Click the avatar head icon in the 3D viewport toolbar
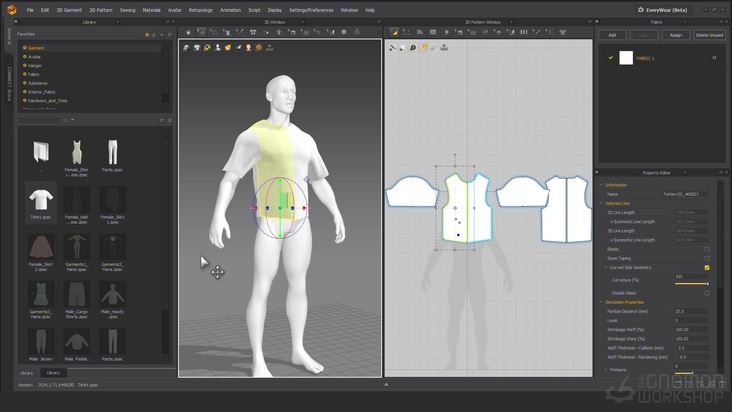732x412 pixels. pyautogui.click(x=248, y=48)
